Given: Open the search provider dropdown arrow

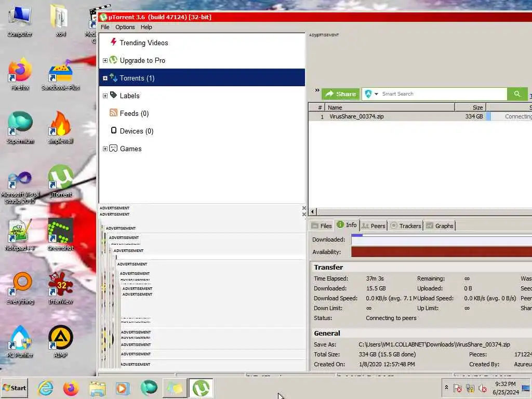Looking at the screenshot, I should [x=376, y=94].
